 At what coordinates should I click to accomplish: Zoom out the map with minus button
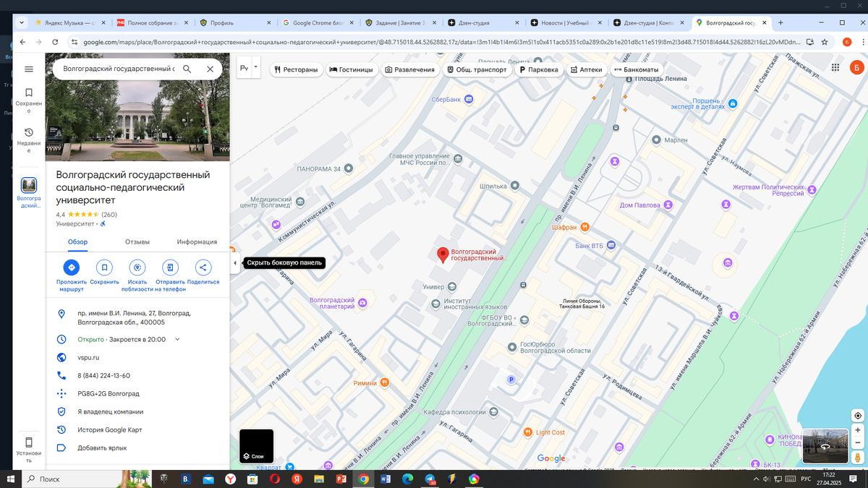tap(857, 442)
